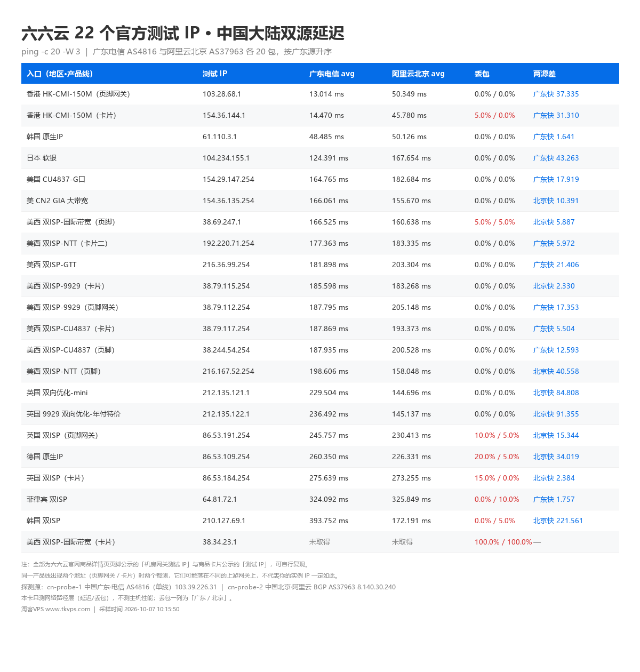Image resolution: width=640 pixels, height=672 pixels.
Task: Select row '英国 双ISP（卡片）'
Action: (x=320, y=478)
